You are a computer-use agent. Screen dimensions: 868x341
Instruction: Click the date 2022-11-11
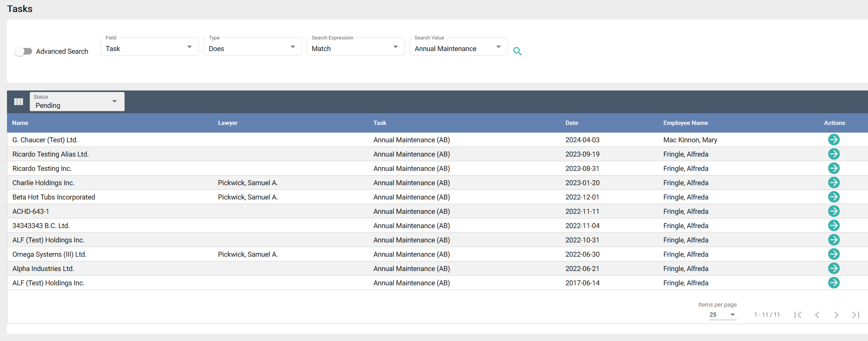pos(583,211)
